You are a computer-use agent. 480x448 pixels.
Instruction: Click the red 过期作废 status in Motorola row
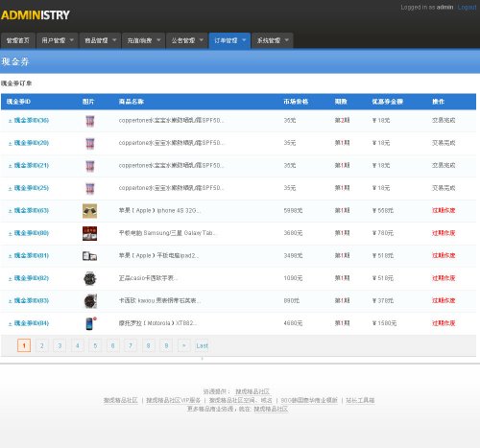(x=444, y=323)
